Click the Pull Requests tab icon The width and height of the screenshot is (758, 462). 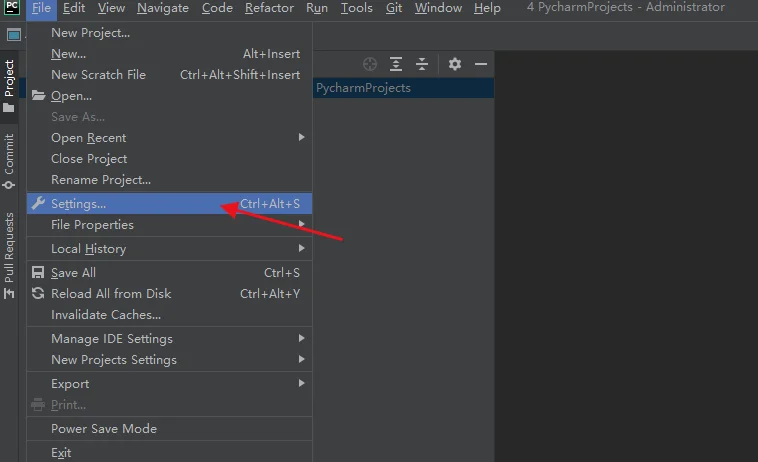tap(9, 293)
